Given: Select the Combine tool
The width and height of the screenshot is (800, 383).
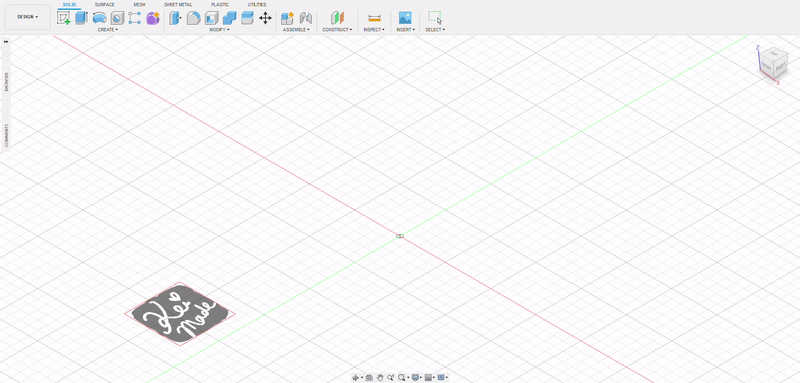Looking at the screenshot, I should [x=230, y=18].
